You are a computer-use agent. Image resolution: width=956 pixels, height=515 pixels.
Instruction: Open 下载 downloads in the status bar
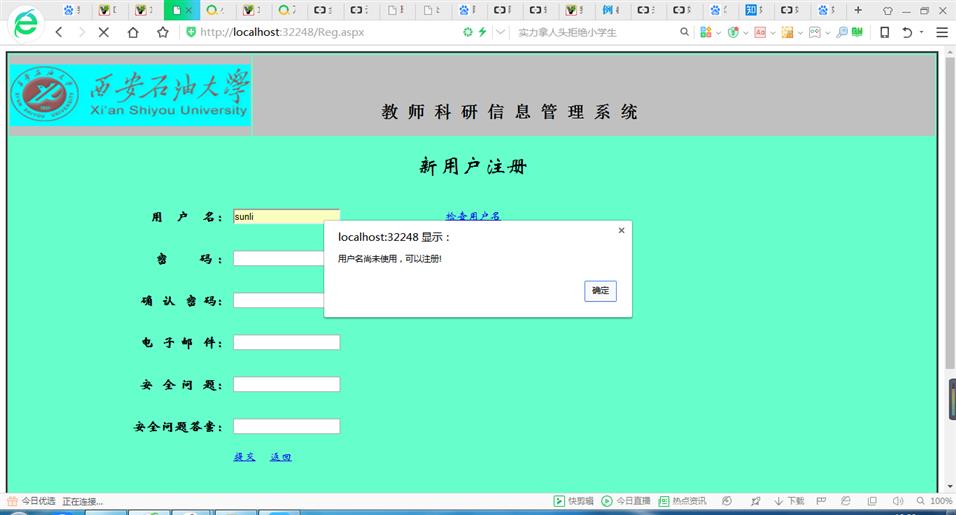pos(789,501)
